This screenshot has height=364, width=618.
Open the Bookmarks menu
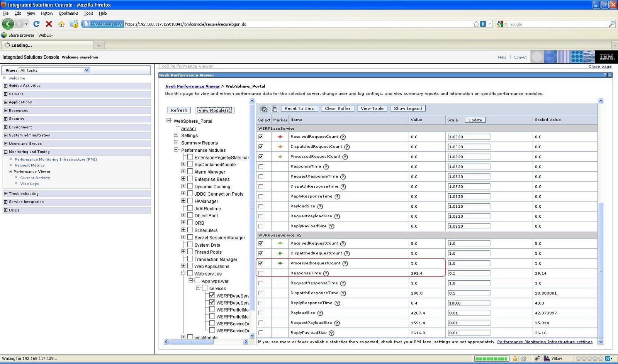(x=69, y=13)
